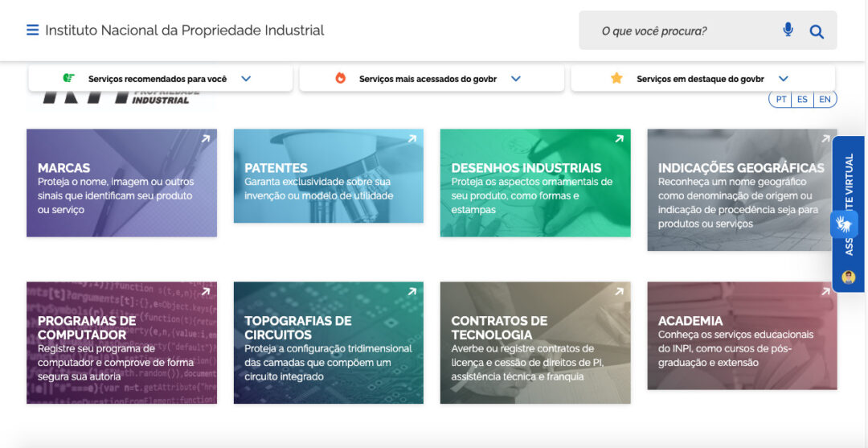Click the arrow icon on Patentes card
868x448 pixels.
tap(411, 139)
